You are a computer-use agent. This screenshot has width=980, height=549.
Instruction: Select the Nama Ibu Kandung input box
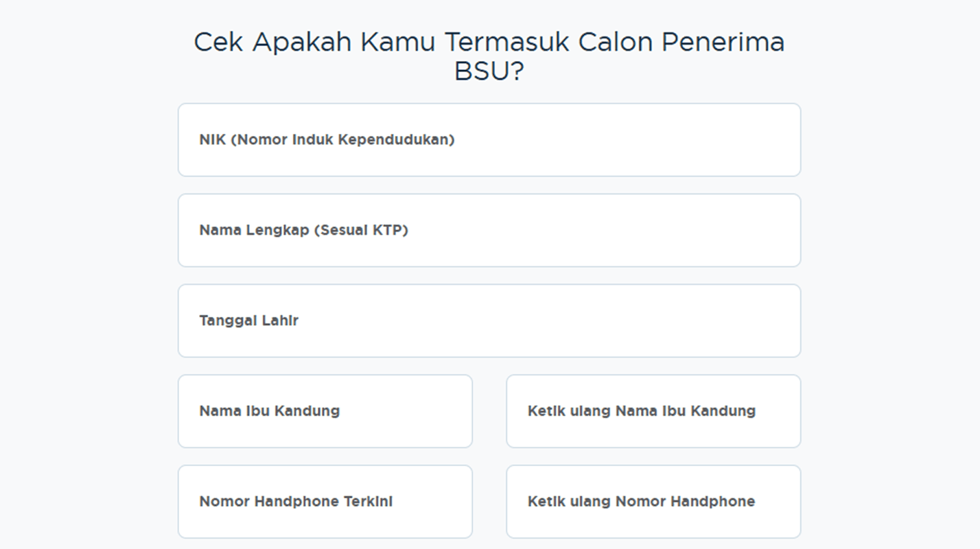point(325,411)
